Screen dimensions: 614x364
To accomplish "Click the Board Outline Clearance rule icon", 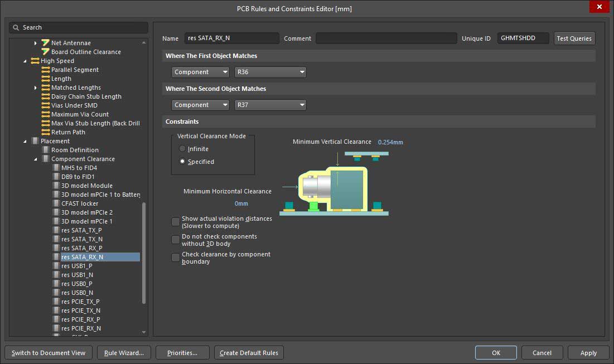I will [45, 52].
